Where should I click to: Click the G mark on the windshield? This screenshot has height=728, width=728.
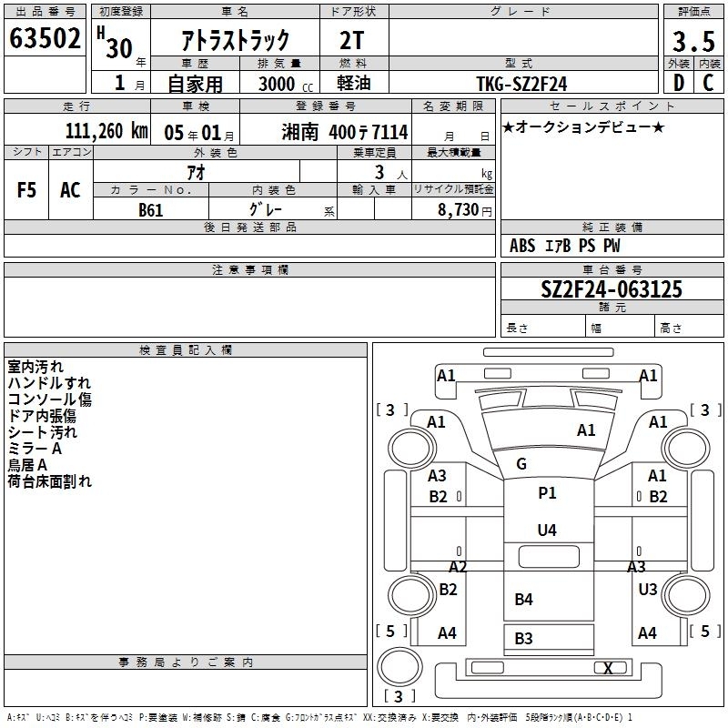(x=521, y=464)
